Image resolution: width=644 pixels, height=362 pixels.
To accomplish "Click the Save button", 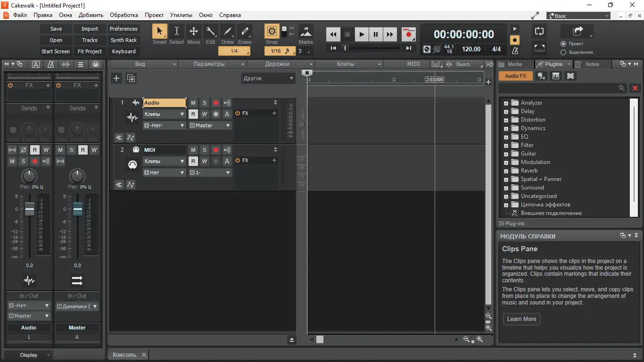I will tap(56, 29).
